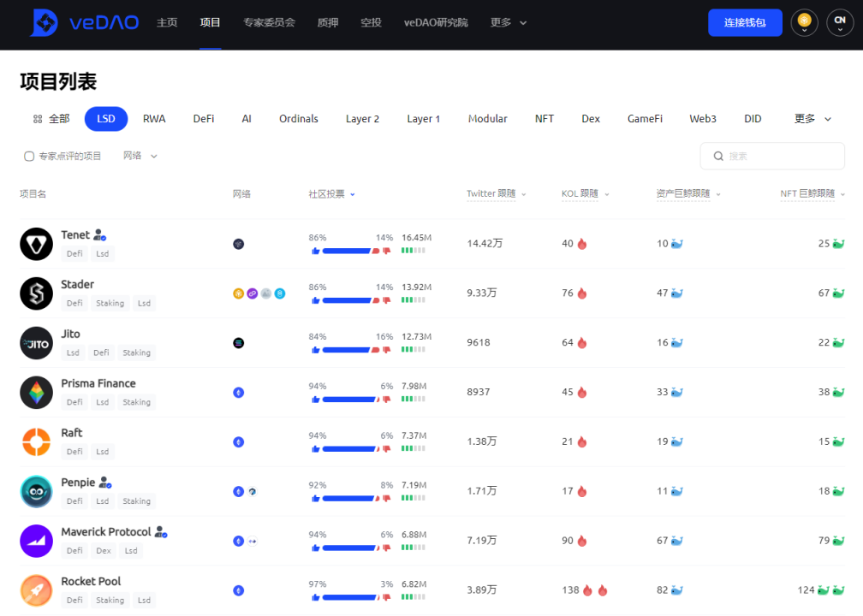
Task: Select the GameFi category tab
Action: pos(645,119)
